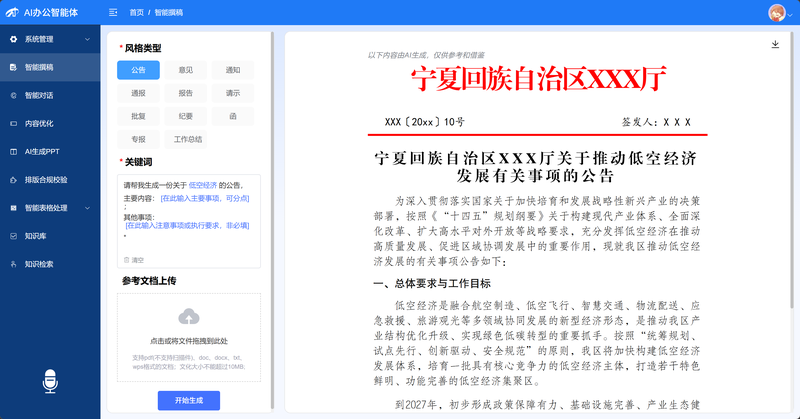The width and height of the screenshot is (800, 419).
Task: Toggle the sidebar collapse hamburger icon
Action: point(113,12)
